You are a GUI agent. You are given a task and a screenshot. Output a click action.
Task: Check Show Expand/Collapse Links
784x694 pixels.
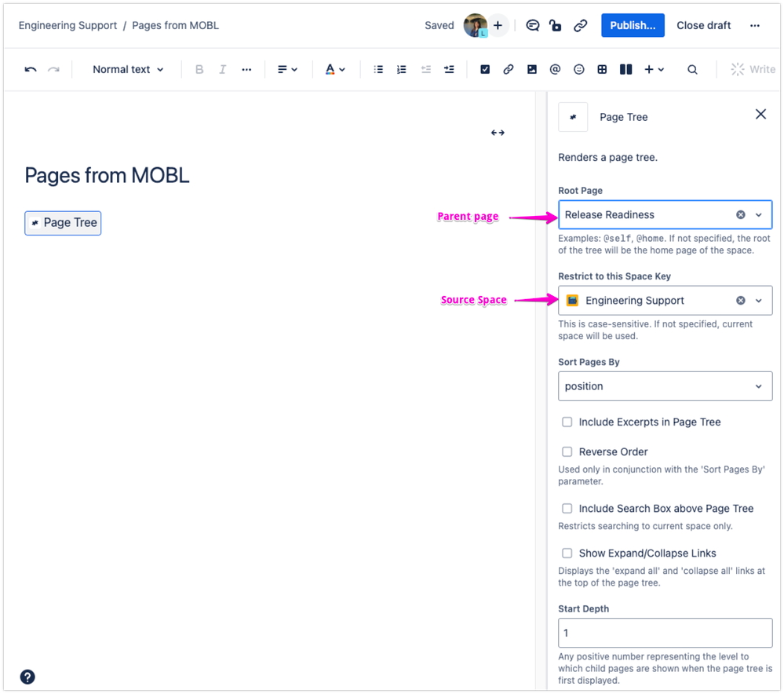pos(567,553)
